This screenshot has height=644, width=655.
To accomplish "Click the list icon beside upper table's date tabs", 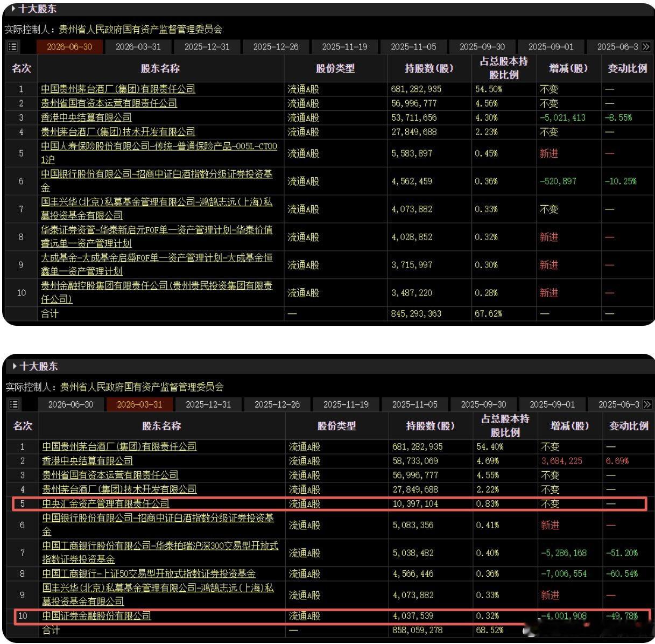I will click(x=12, y=47).
